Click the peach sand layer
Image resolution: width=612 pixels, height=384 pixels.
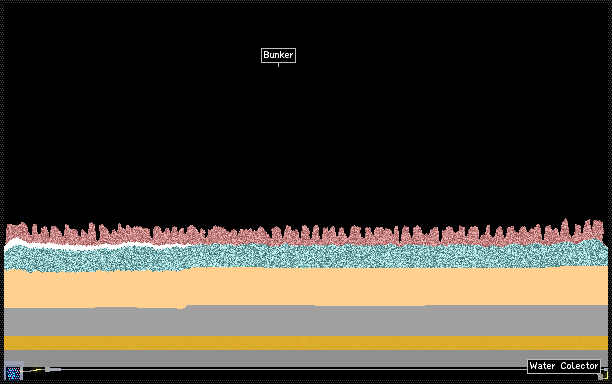tap(306, 287)
